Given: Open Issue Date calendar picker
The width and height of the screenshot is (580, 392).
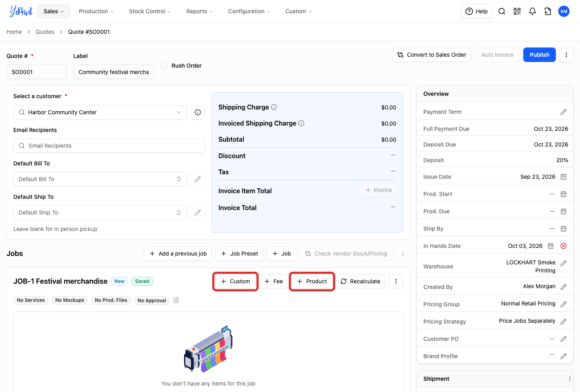Looking at the screenshot, I should pyautogui.click(x=563, y=177).
